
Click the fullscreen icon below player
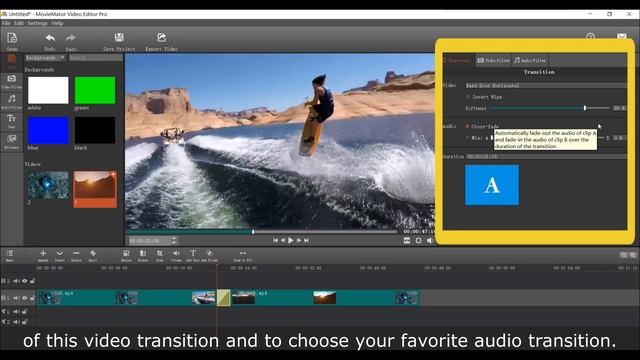coord(418,240)
